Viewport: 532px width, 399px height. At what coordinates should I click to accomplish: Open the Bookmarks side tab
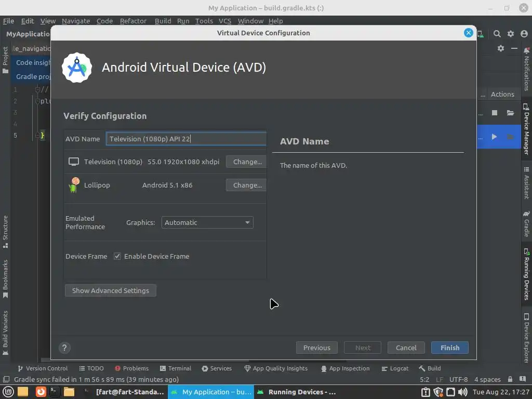click(x=5, y=279)
